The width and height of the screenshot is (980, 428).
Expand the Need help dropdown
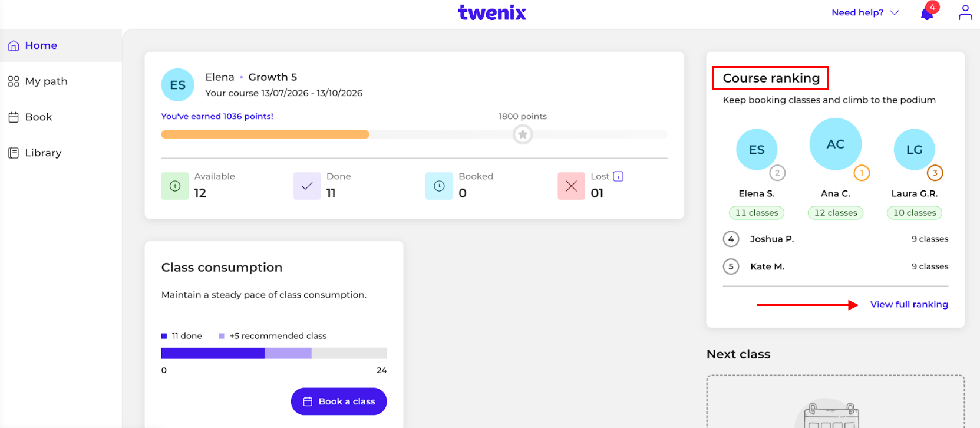pos(865,12)
